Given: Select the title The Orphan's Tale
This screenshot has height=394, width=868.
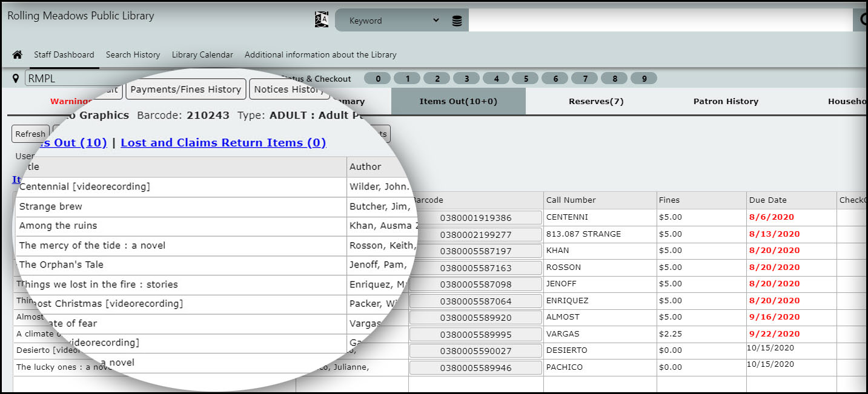Looking at the screenshot, I should coord(61,264).
